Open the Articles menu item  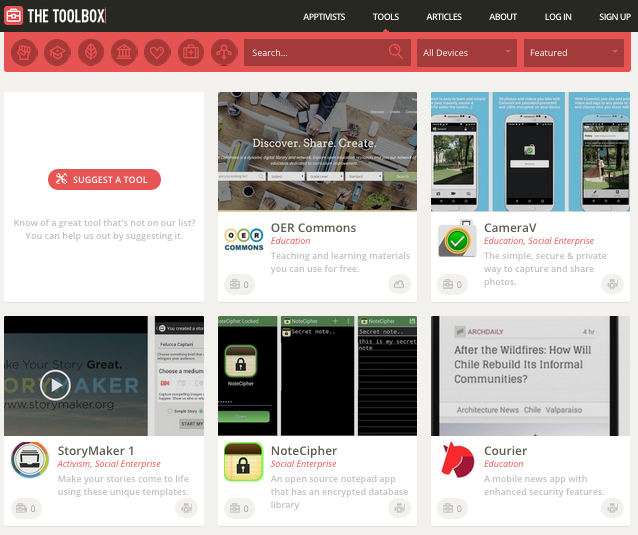tap(444, 17)
